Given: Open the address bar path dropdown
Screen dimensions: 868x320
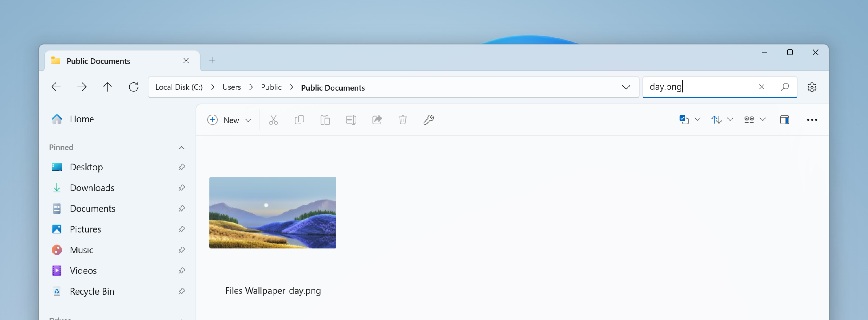Looking at the screenshot, I should tap(626, 87).
